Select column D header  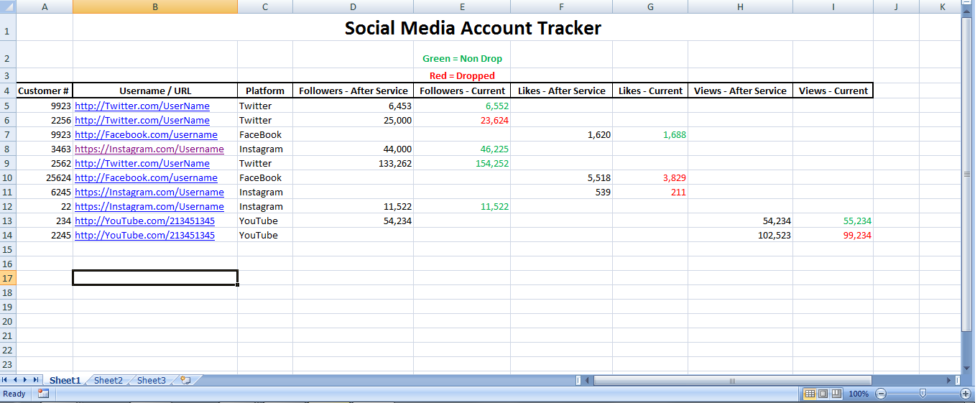point(353,6)
